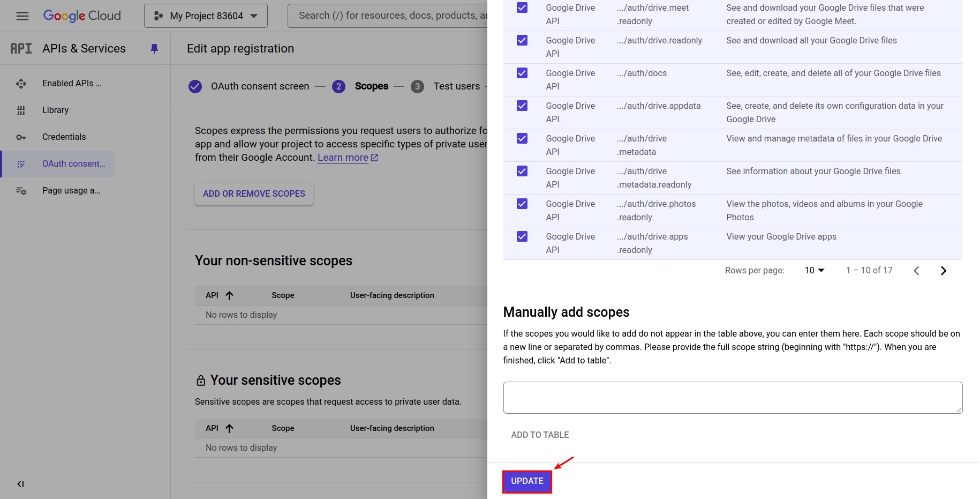This screenshot has height=499, width=980.
Task: Open the My Project 83604 project selector
Action: point(205,16)
